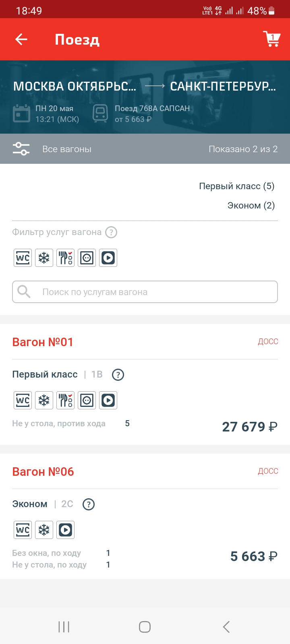Toggle the WC service filter
Viewport: 290px width, 644px height.
23,258
